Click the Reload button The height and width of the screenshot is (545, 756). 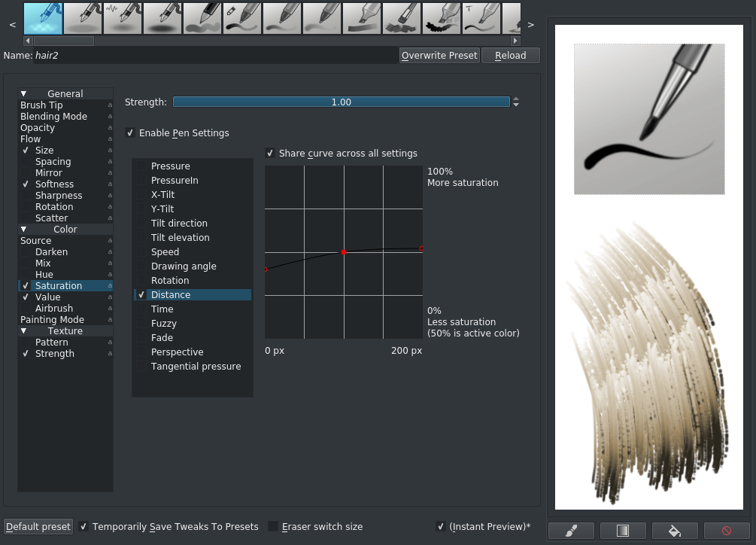tap(510, 55)
